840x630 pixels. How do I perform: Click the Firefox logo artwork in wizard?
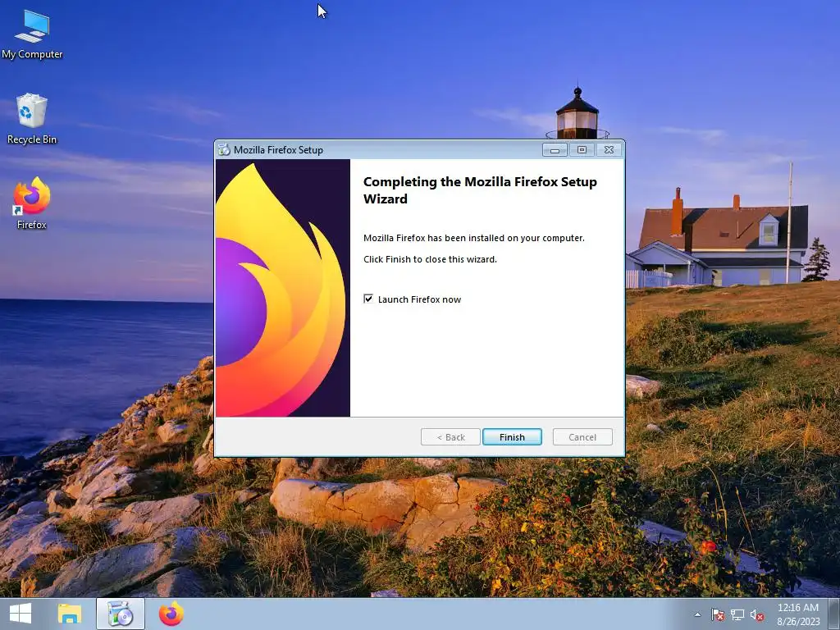(283, 288)
